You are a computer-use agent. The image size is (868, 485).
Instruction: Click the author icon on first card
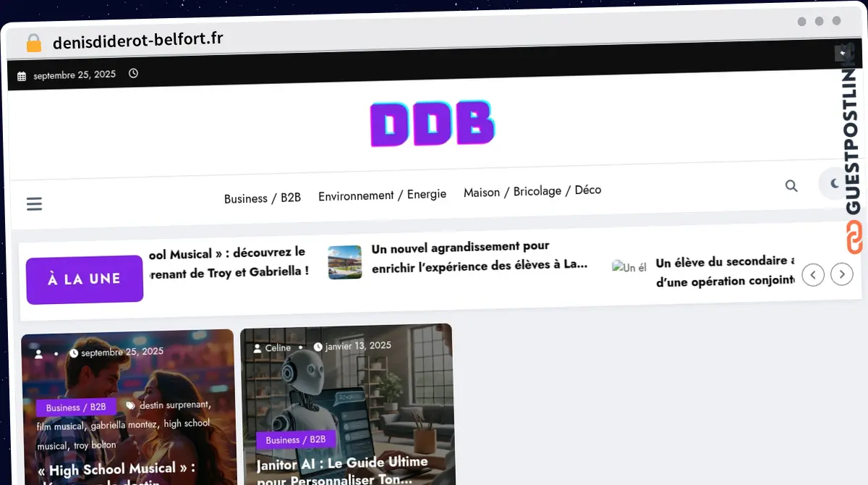tap(39, 354)
